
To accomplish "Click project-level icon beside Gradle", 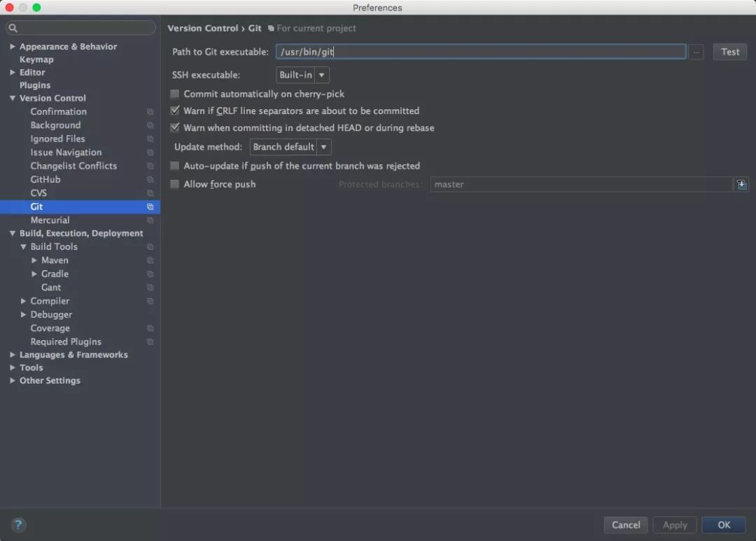I will coord(150,274).
